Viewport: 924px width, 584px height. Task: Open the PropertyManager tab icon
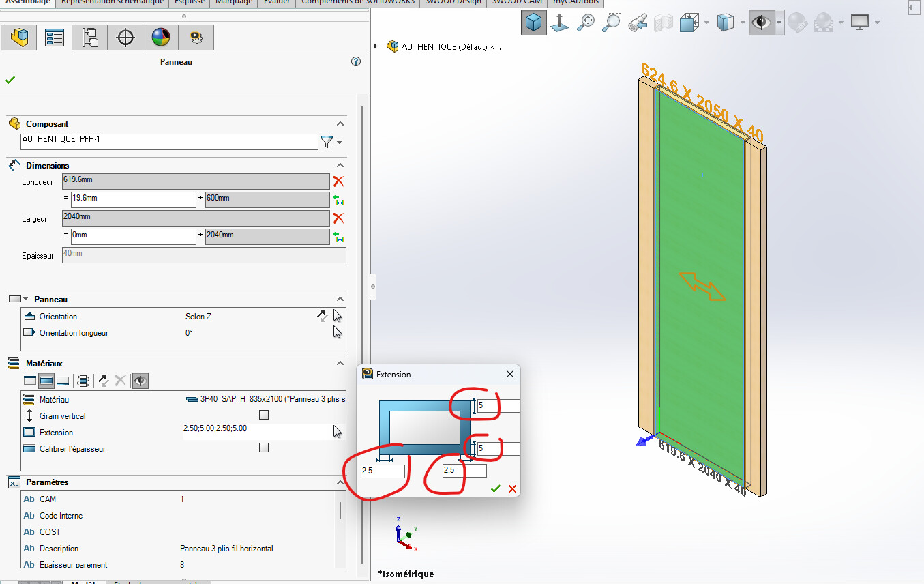54,38
